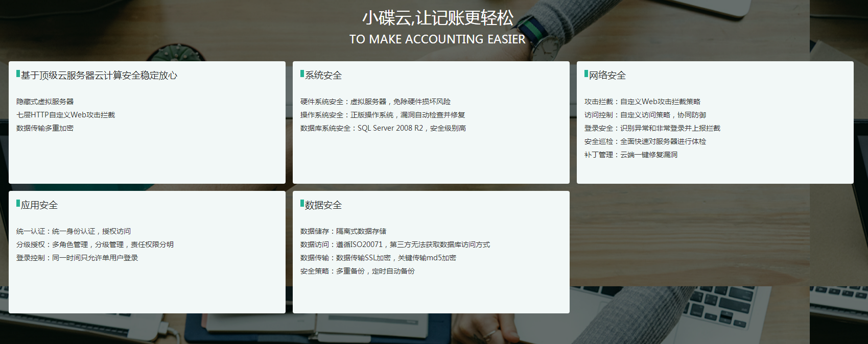This screenshot has height=344, width=868.
Task: Click the 登录安全 line about 识别异常登录
Action: 652,128
